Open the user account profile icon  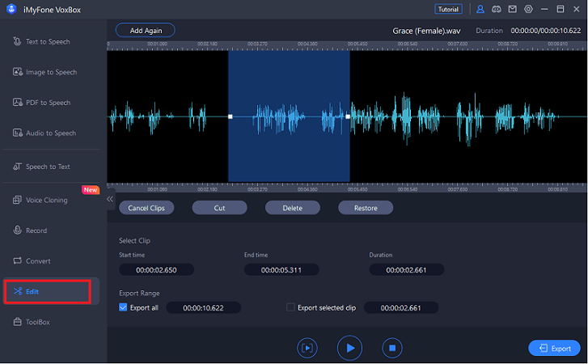(x=480, y=10)
